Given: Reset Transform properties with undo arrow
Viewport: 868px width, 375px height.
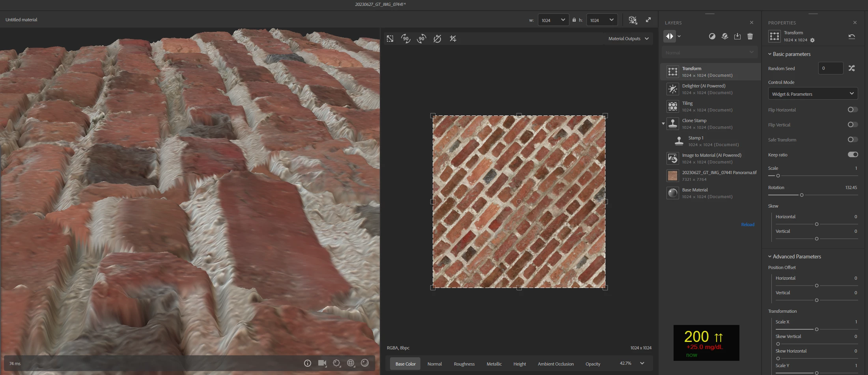Looking at the screenshot, I should tap(852, 36).
